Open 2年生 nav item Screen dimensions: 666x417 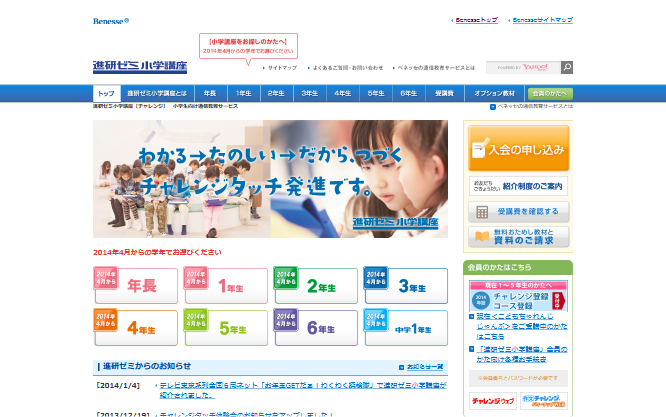pos(276,93)
